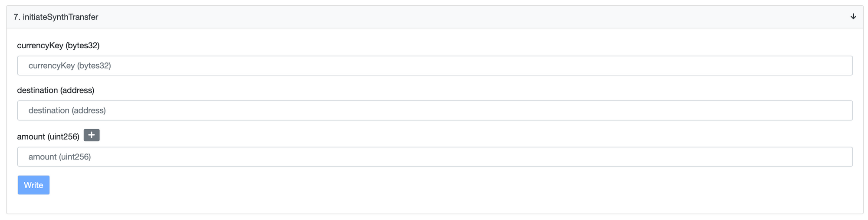Toggle the initiateSynthTransfer accordion header bar

[435, 17]
